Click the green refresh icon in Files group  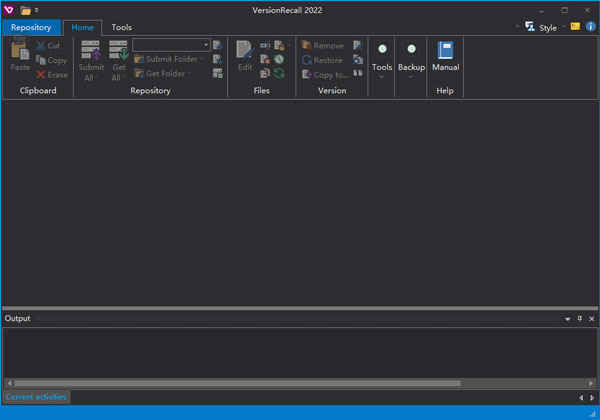tap(279, 73)
